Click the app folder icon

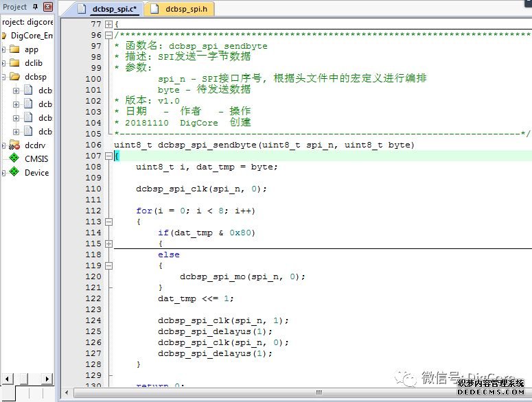pos(14,49)
